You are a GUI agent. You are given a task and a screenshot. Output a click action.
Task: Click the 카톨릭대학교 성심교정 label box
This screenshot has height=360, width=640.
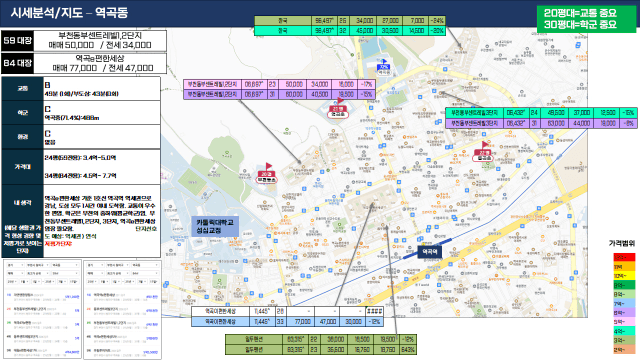[x=215, y=227]
